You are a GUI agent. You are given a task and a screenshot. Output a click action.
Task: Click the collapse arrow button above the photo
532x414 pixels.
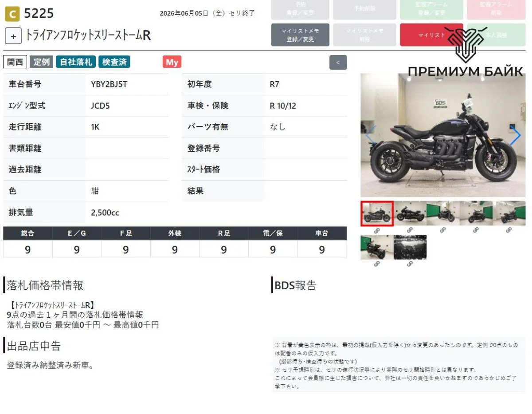click(x=338, y=63)
